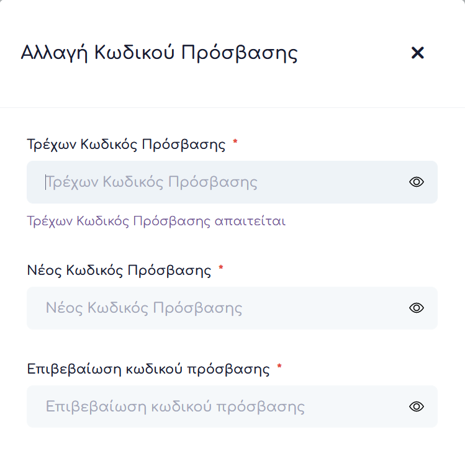
Task: Click the dialog title Αλλαγή Κωδικού Πρόσβασης
Action: coord(159,53)
